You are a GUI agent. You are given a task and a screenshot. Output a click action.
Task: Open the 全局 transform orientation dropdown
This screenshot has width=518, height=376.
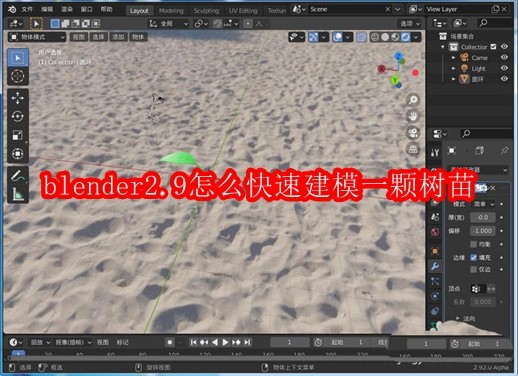point(169,24)
